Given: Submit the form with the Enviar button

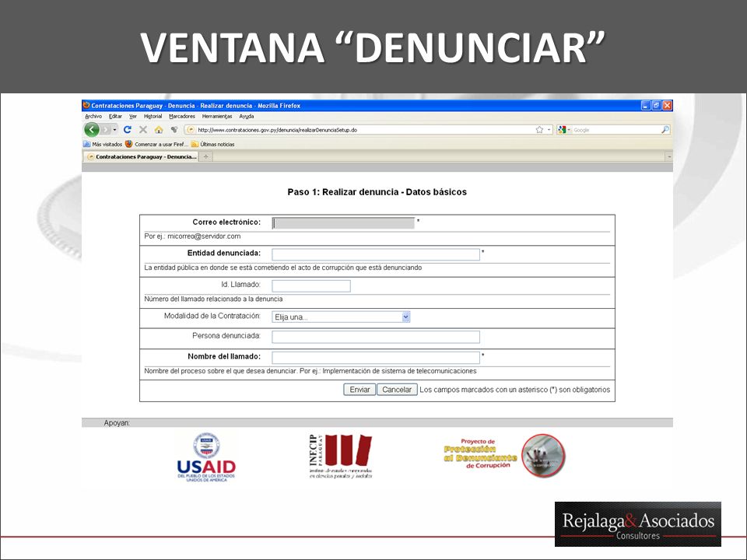Looking at the screenshot, I should (x=359, y=390).
